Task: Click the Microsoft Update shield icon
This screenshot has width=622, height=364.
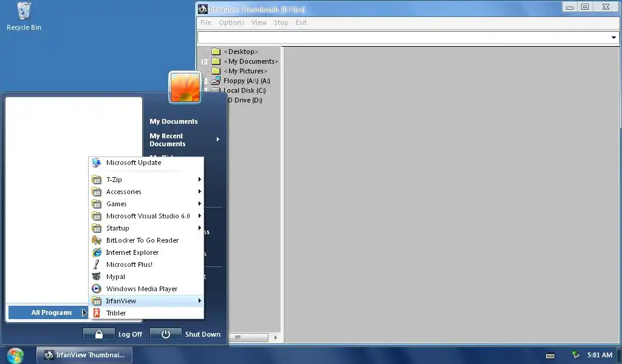Action: pos(97,163)
